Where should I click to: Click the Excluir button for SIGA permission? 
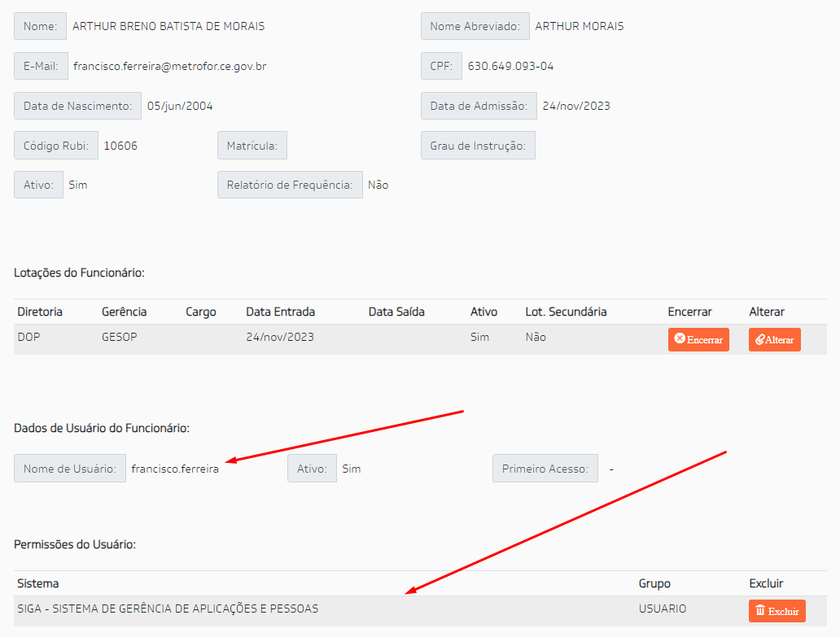tap(777, 611)
